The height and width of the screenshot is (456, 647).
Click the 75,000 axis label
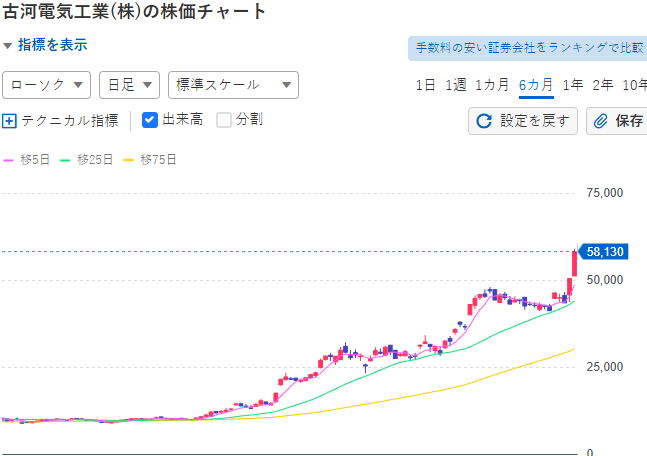604,193
